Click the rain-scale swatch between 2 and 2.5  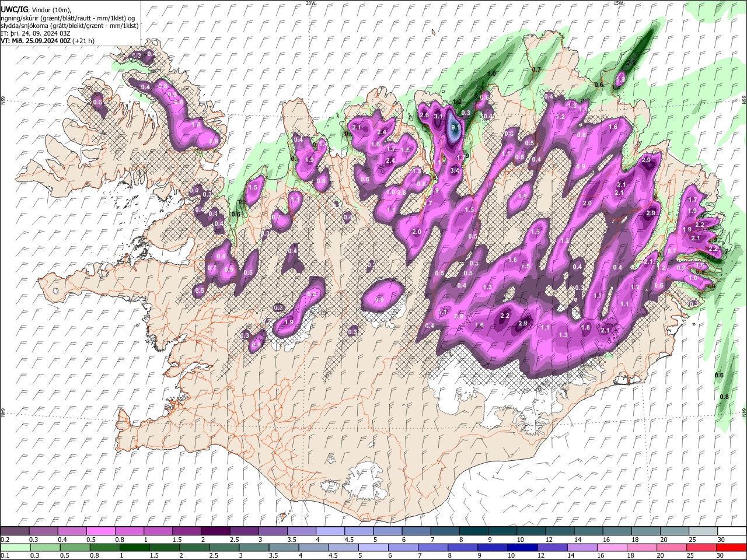click(x=194, y=548)
